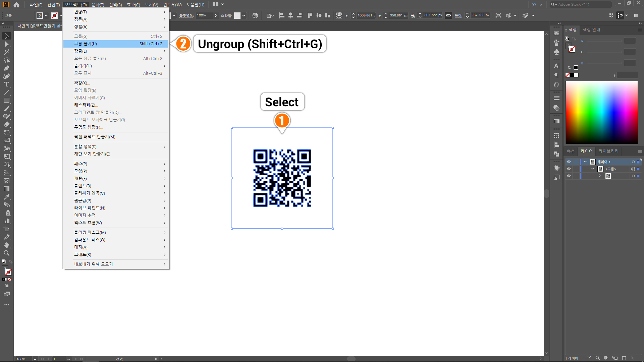
Task: Hide the <그룹> sublayer with eye icon
Action: coord(569,169)
